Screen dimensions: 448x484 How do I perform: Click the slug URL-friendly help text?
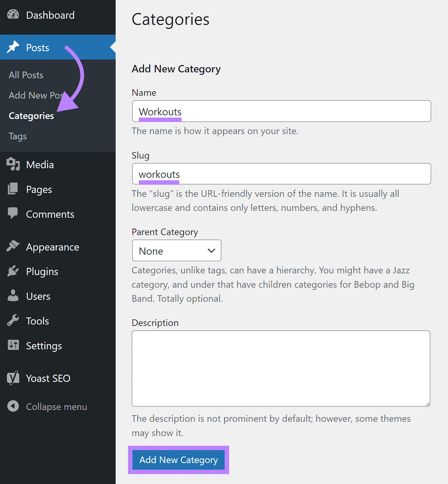tap(265, 201)
